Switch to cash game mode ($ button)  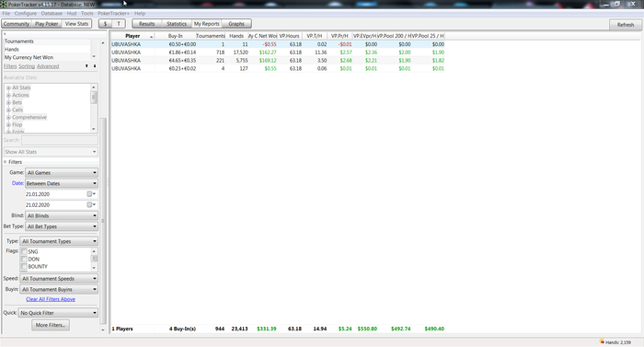[x=105, y=24]
